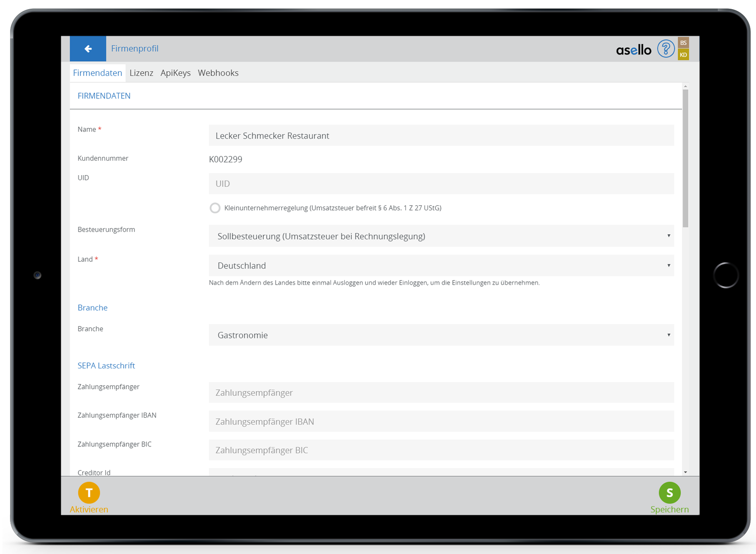Image resolution: width=756 pixels, height=554 pixels.
Task: Click the asello logo
Action: click(633, 50)
